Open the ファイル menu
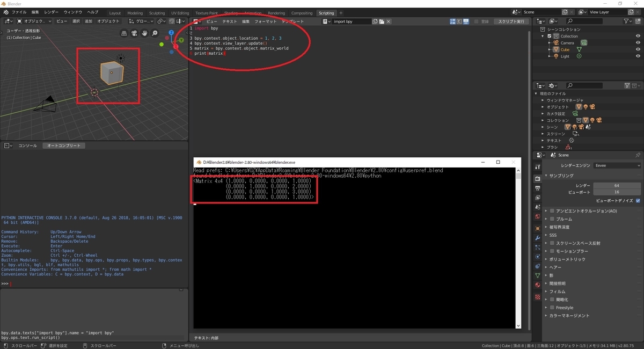The image size is (644, 349). [19, 12]
